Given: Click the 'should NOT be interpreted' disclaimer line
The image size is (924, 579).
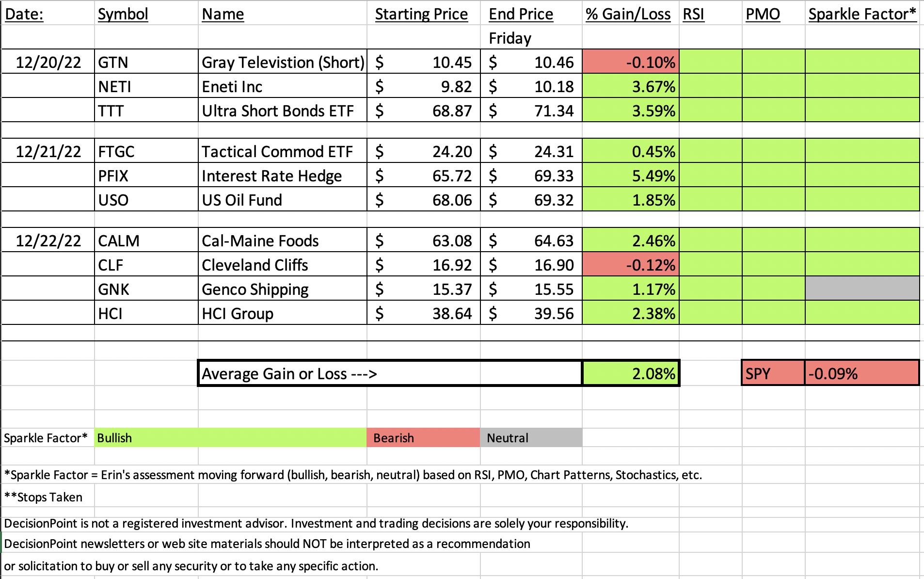Looking at the screenshot, I should point(267,544).
